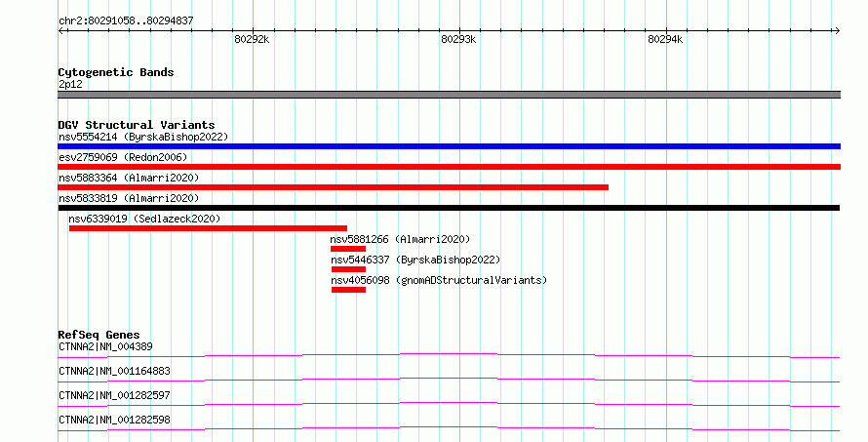868x442 pixels.
Task: Click the short nsv5881266 red bar
Action: click(x=348, y=249)
